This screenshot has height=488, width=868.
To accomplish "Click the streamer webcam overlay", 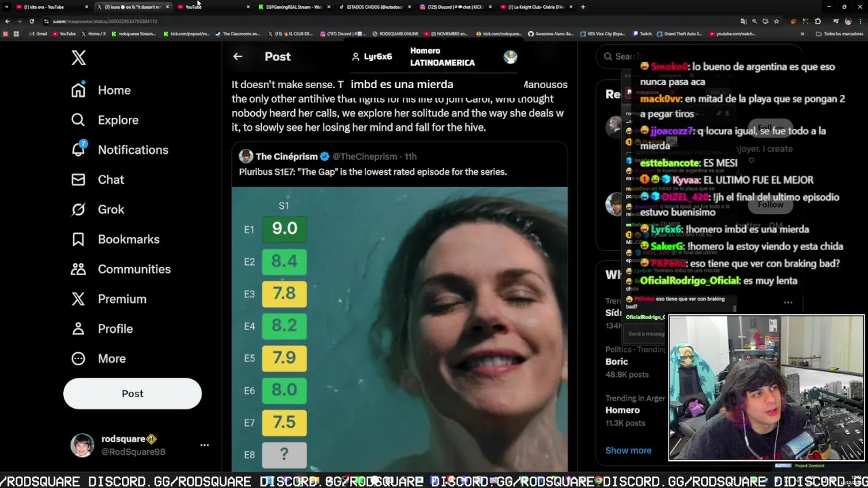I will [x=766, y=388].
